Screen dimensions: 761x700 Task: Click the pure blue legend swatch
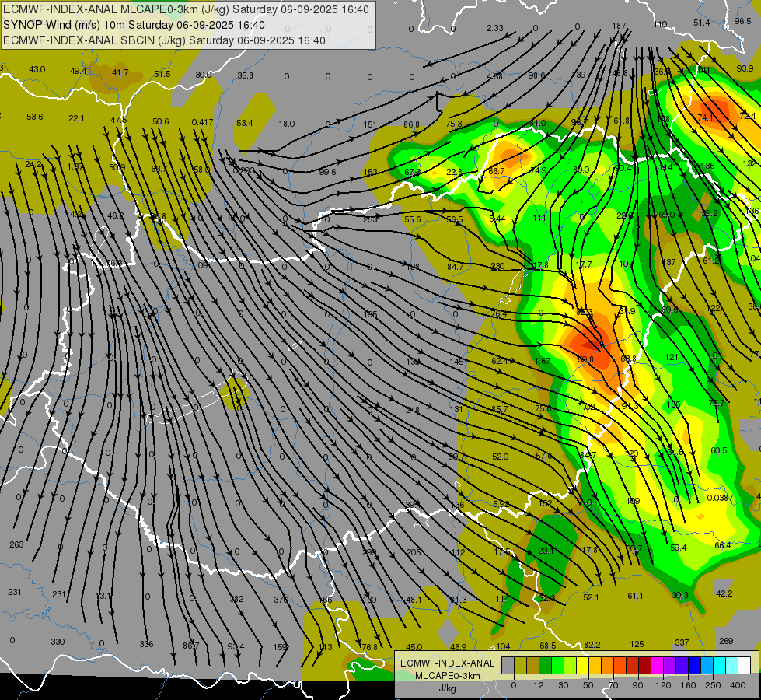pos(694,666)
